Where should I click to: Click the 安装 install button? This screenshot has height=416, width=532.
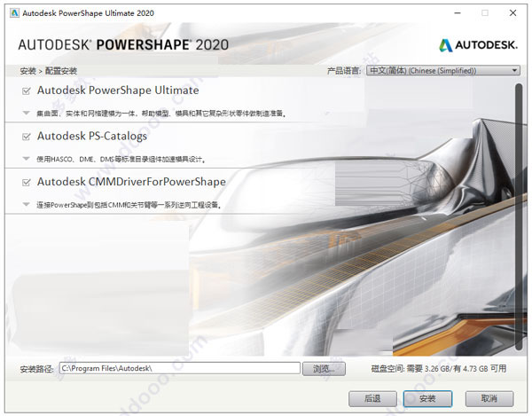(x=427, y=398)
